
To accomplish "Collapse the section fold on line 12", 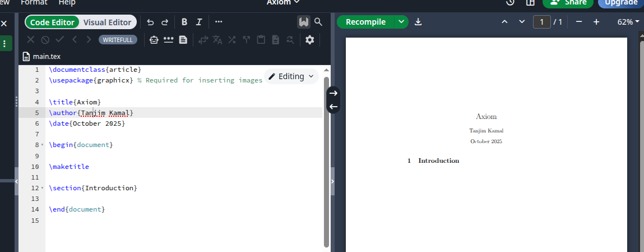I will point(42,188).
